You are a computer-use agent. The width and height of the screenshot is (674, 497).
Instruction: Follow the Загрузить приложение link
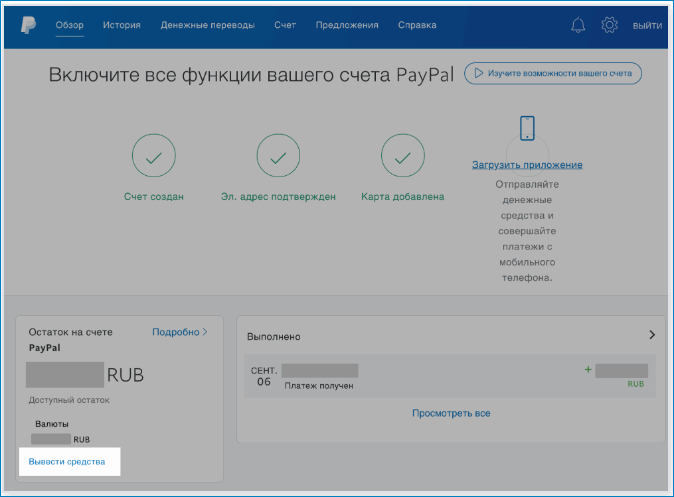[x=527, y=165]
